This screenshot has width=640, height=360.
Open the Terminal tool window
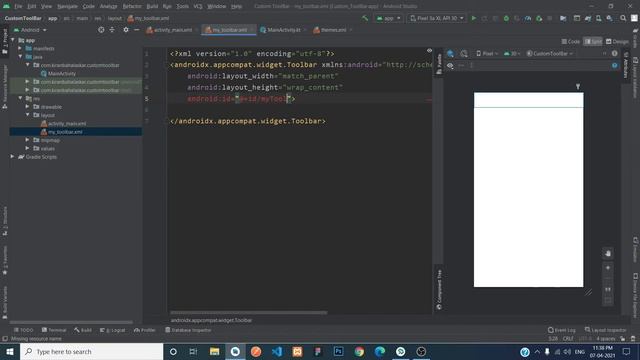tap(54, 330)
